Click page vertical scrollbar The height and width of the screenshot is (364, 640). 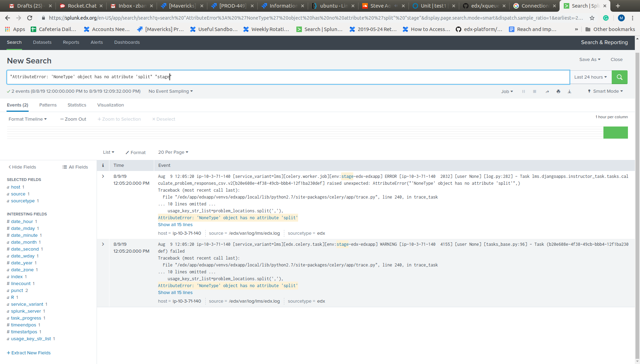637,206
